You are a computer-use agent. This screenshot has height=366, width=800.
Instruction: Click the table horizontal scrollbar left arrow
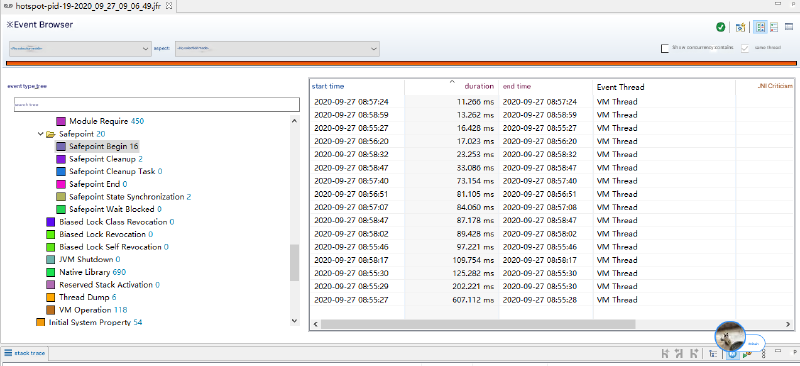coord(315,324)
